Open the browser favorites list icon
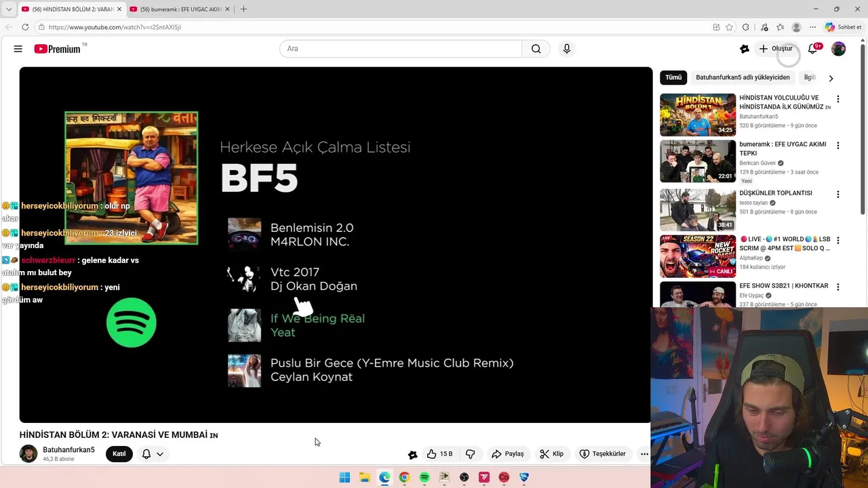This screenshot has width=868, height=488. 780,27
